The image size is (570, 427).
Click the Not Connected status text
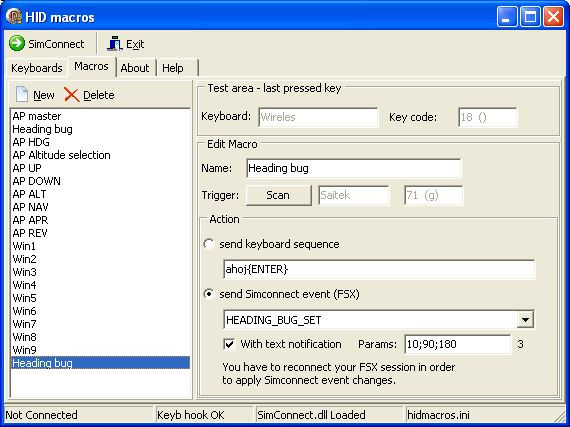[x=41, y=415]
